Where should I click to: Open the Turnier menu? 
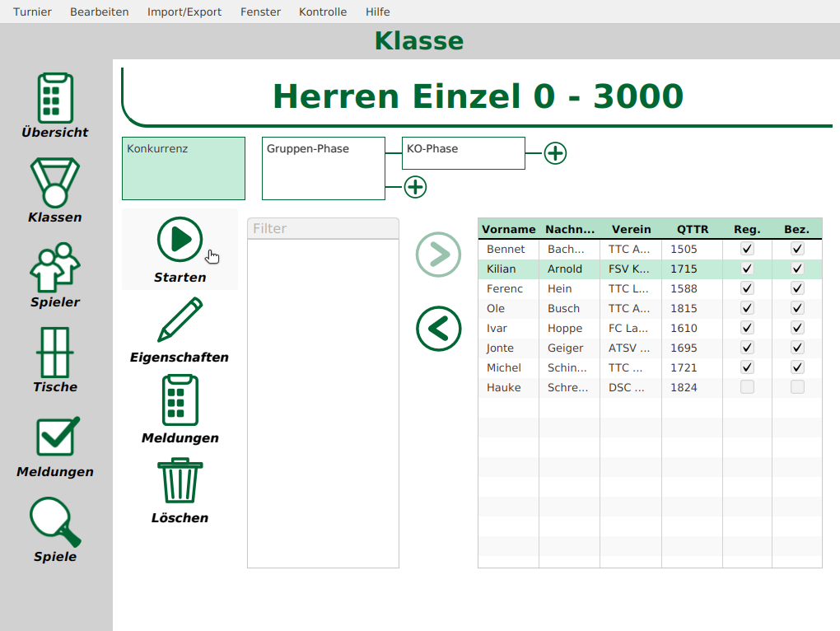[32, 12]
